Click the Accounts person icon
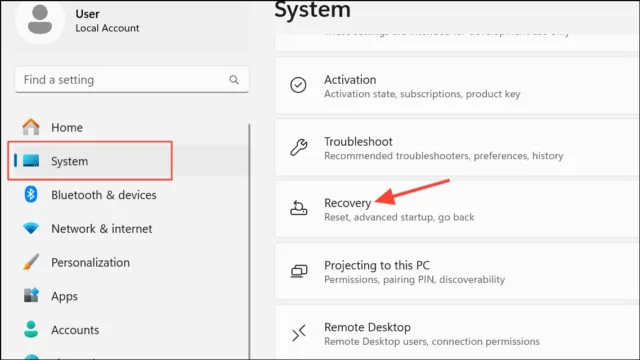The height and width of the screenshot is (360, 640). pyautogui.click(x=31, y=329)
